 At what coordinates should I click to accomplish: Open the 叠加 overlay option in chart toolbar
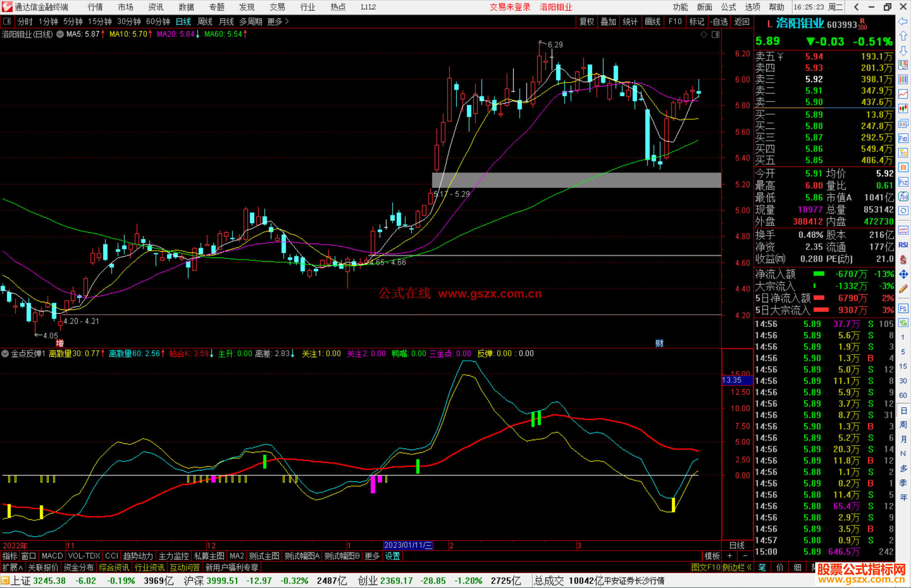608,21
